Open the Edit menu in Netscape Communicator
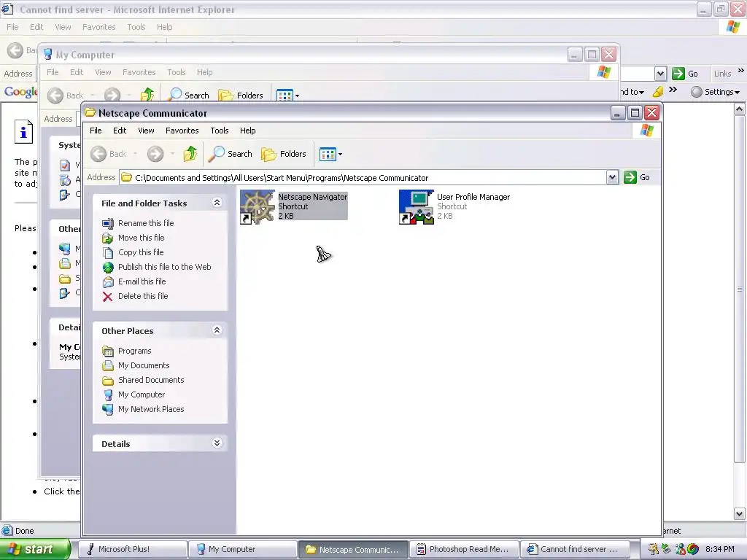This screenshot has width=747, height=560. pos(120,131)
